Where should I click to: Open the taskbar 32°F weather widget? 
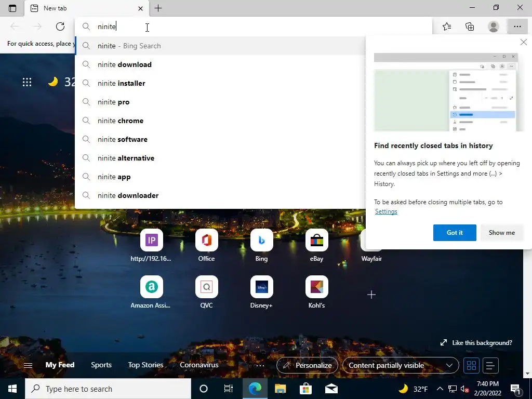[x=413, y=389]
